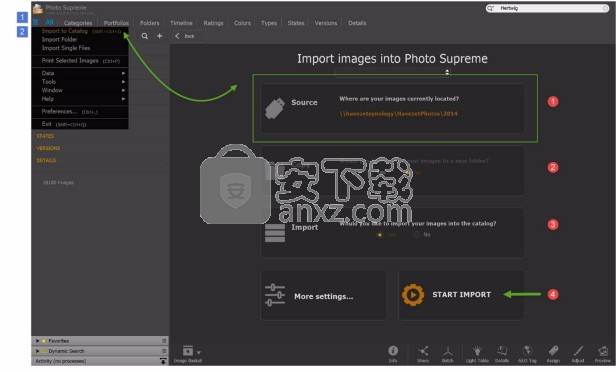Switch to the Portfolios tab

(x=116, y=23)
